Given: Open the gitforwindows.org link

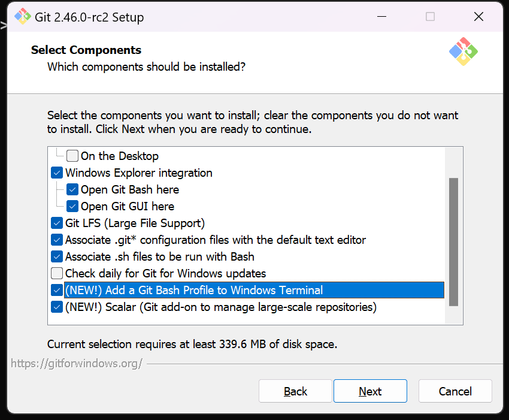Looking at the screenshot, I should pos(77,363).
